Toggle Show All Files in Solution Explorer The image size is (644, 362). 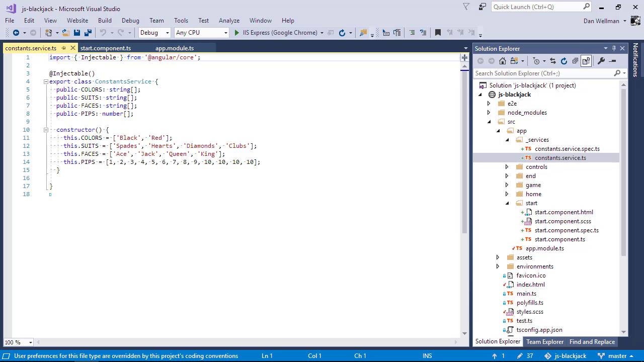click(586, 61)
